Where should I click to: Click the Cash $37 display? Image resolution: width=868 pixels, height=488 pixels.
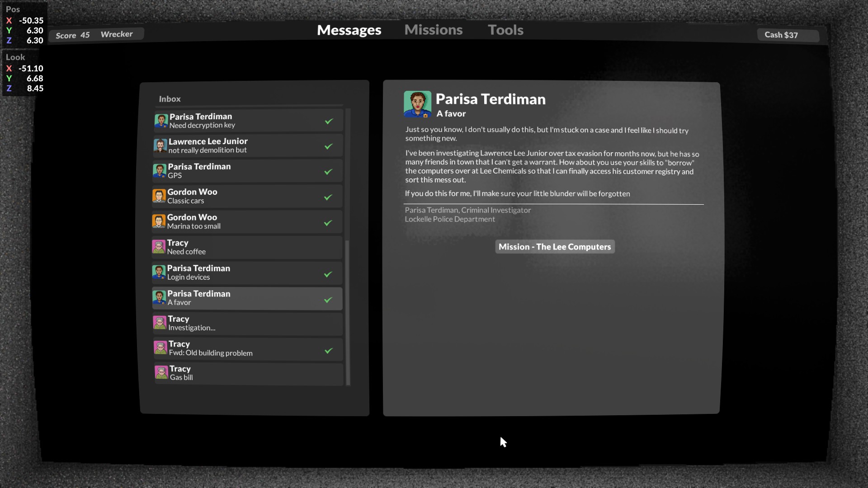pos(788,35)
